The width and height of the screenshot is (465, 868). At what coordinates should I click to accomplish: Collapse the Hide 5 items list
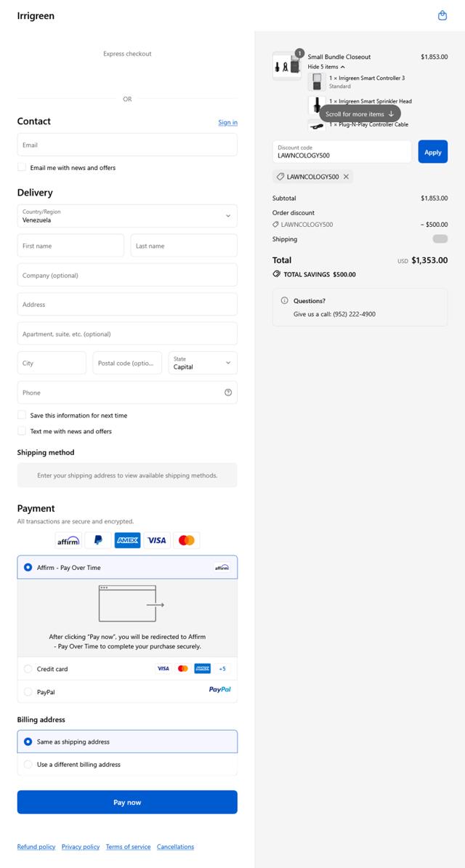(x=326, y=66)
